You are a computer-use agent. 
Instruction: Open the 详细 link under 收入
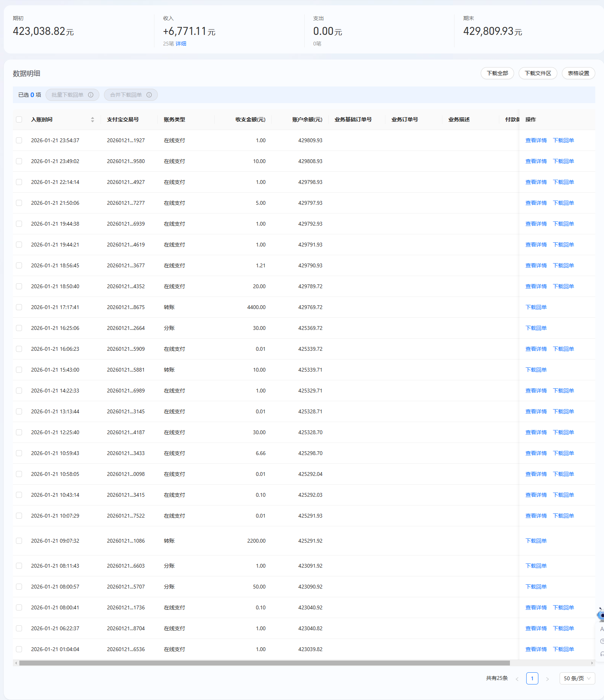point(181,44)
